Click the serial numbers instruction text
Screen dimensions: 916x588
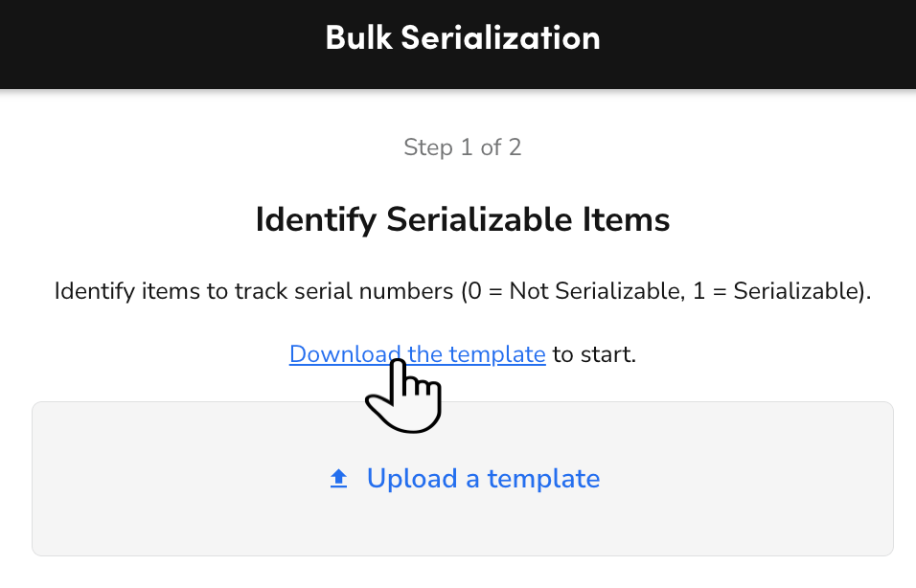pyautogui.click(x=463, y=291)
